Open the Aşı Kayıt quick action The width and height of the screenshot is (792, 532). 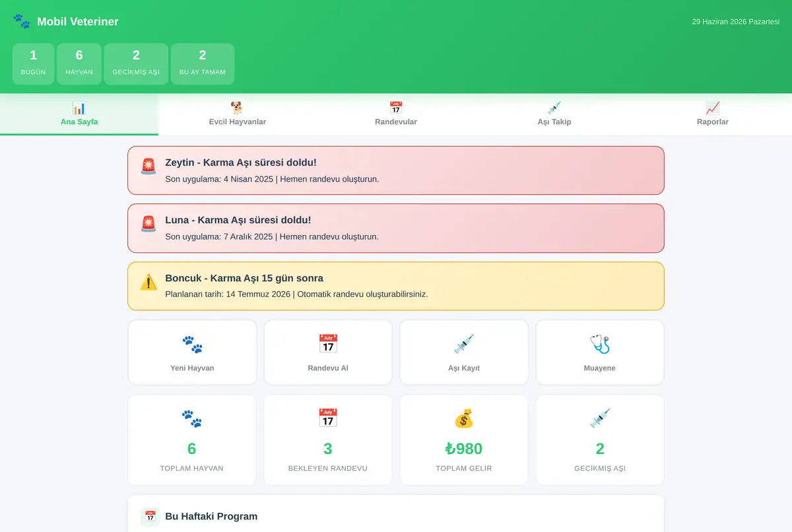tap(464, 352)
